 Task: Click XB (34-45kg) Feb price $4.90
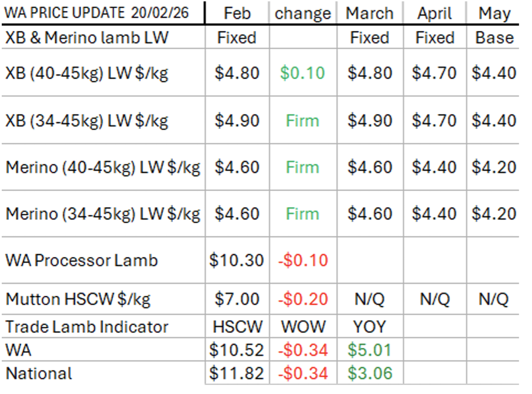click(237, 121)
